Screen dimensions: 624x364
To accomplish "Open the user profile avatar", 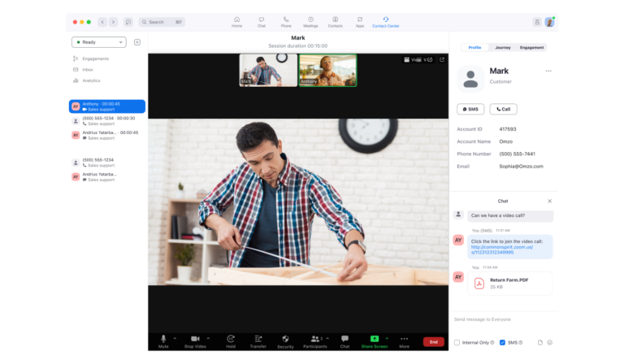I will pos(549,22).
